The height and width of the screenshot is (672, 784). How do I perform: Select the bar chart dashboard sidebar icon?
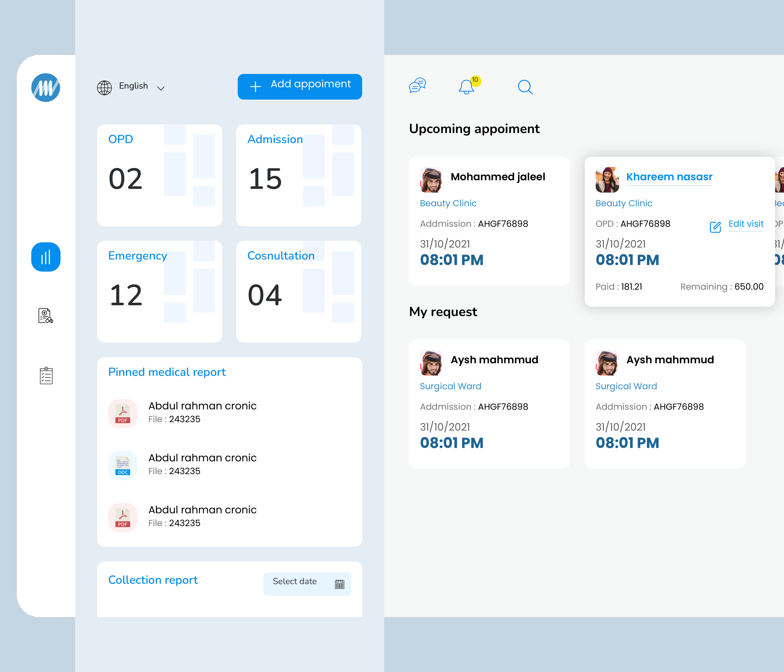coord(46,257)
